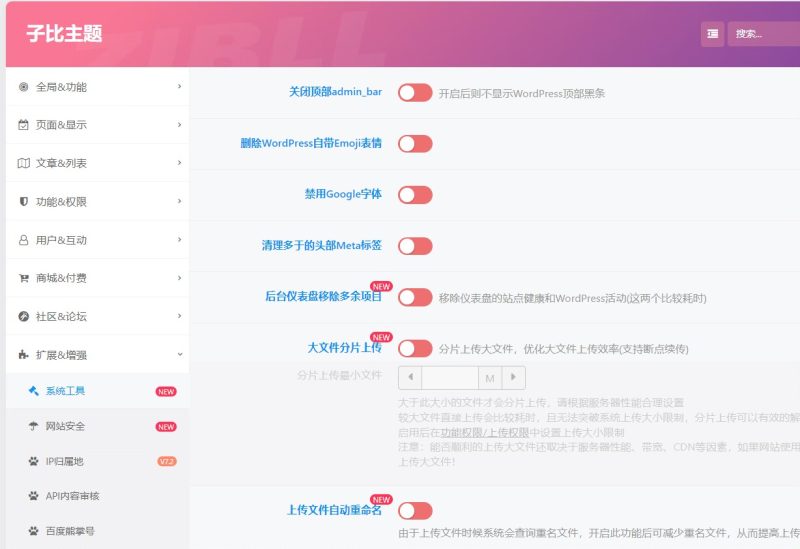Expand 商城&付费 chevron arrow

[x=180, y=278]
